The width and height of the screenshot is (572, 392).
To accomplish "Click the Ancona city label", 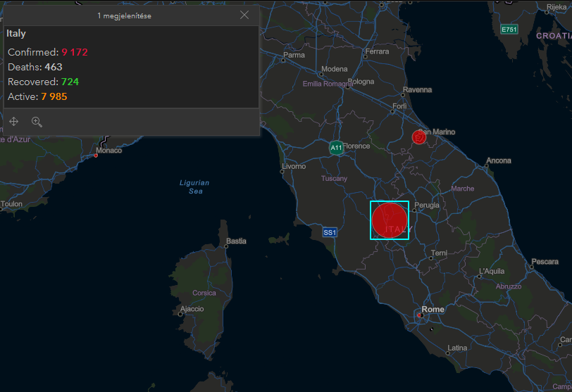I will [x=499, y=161].
